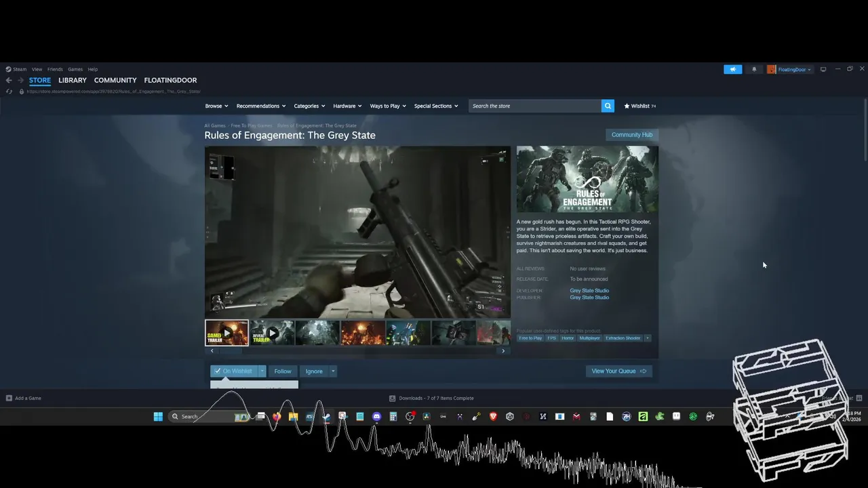
Task: Open Brave browser from the taskbar
Action: click(493, 416)
